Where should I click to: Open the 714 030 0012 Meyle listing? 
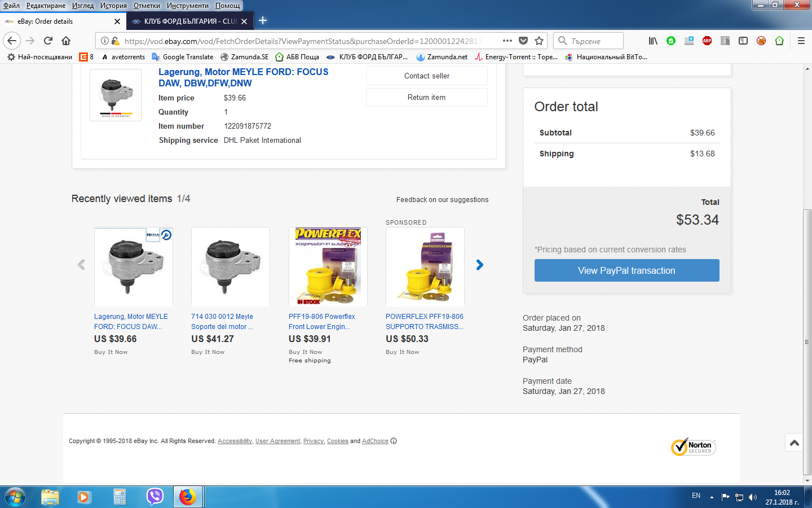point(222,322)
